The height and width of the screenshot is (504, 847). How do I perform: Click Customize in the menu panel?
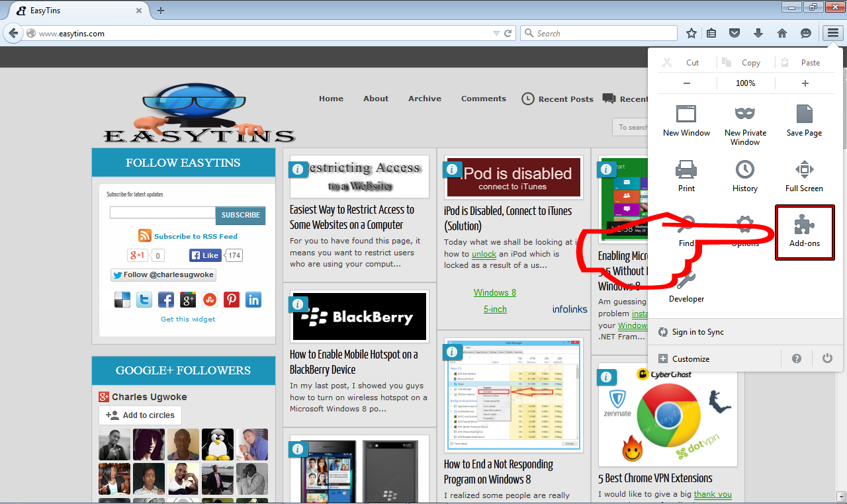tap(684, 358)
